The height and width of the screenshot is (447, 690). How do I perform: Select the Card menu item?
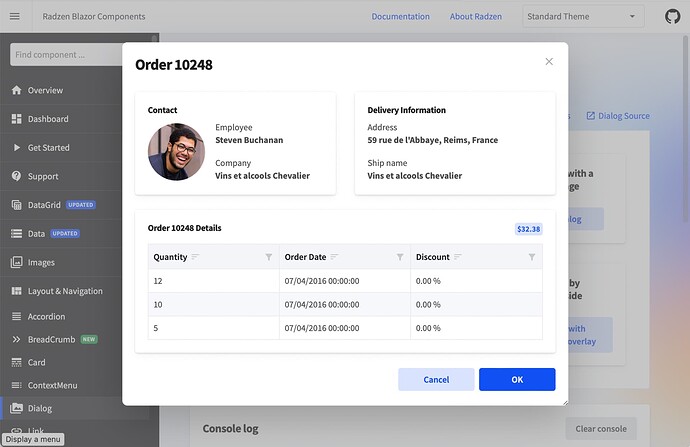coord(61,362)
